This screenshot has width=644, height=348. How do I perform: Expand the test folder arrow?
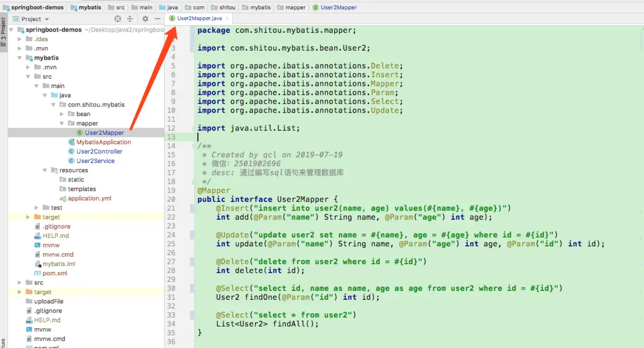click(36, 207)
